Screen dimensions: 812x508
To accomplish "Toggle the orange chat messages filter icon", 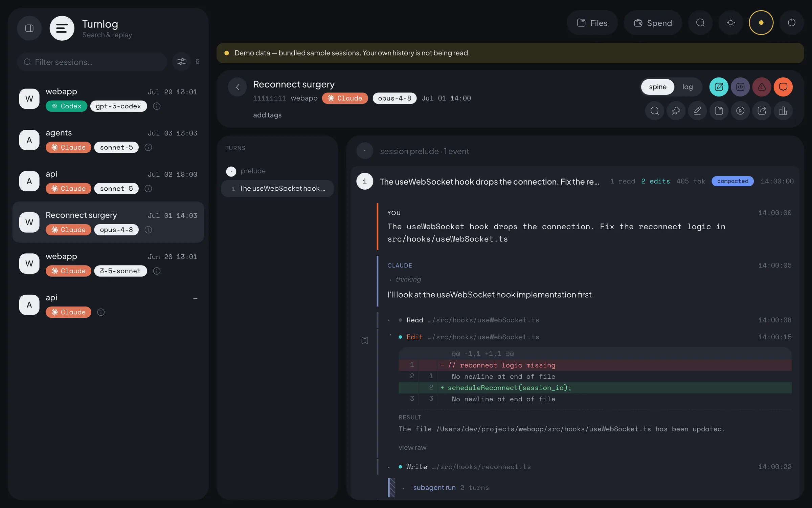I will pos(783,87).
